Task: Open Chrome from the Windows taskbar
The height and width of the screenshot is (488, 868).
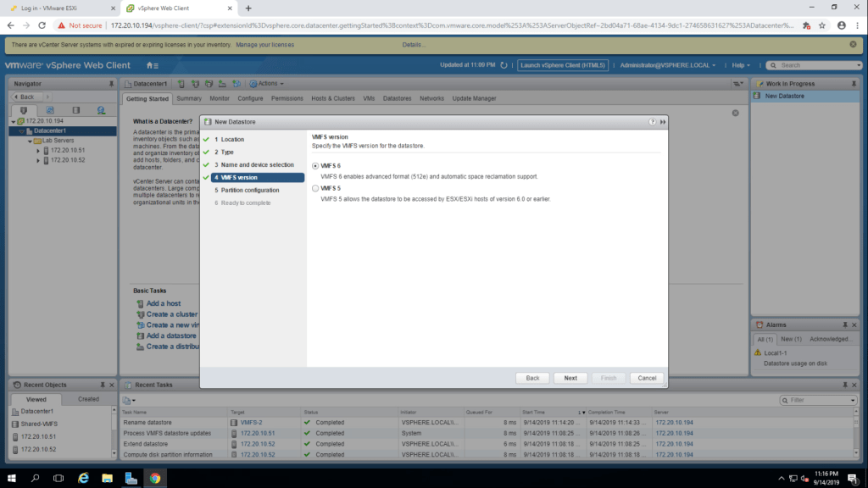Action: click(x=155, y=478)
